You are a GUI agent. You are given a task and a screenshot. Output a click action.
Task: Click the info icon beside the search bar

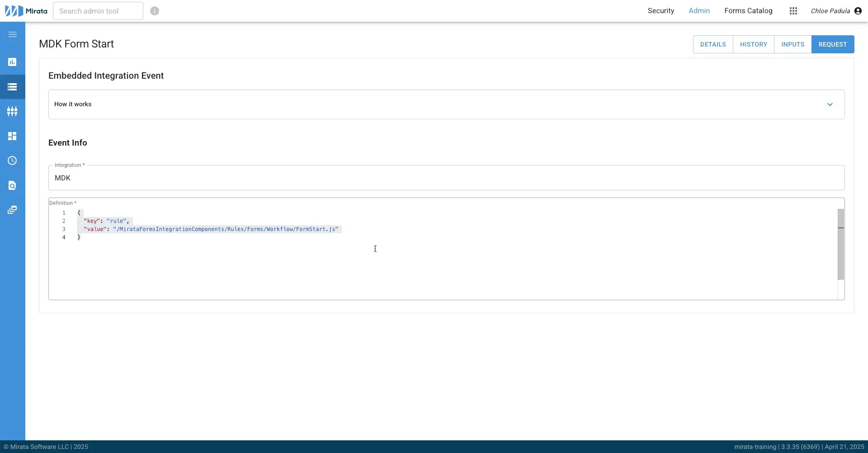(x=155, y=10)
